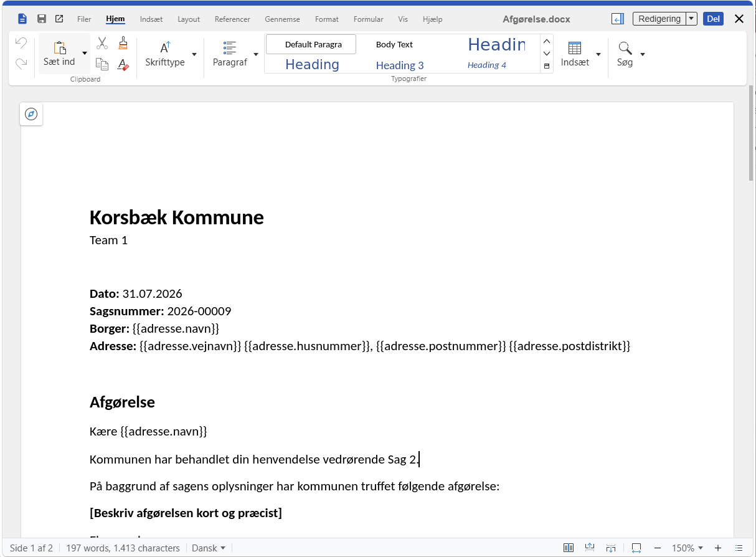Switch to the Layout tab
Image resolution: width=756 pixels, height=557 pixels.
pos(189,19)
